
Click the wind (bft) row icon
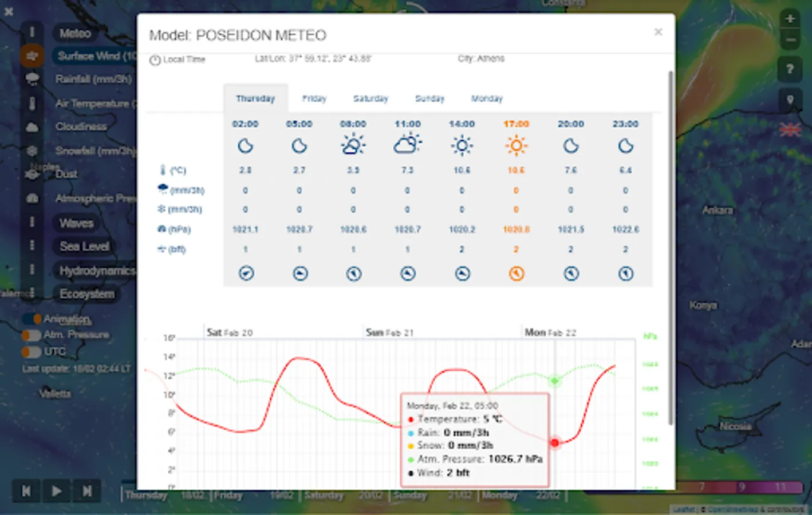click(x=161, y=249)
